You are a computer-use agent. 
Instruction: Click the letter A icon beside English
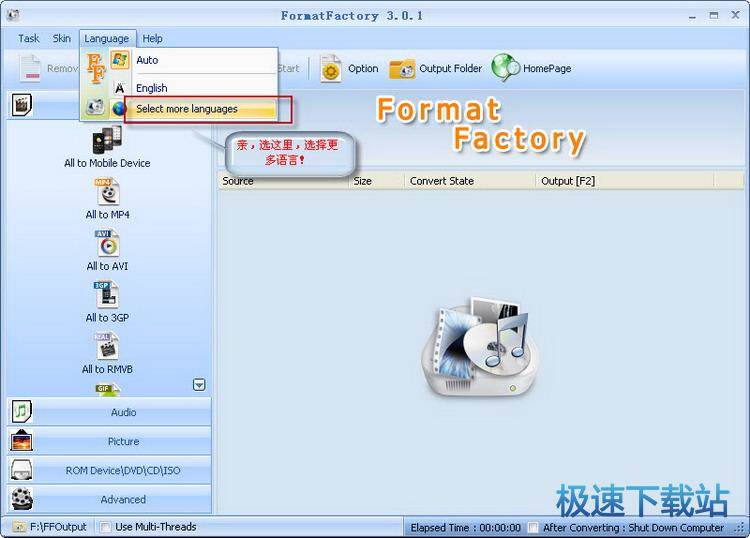(120, 88)
